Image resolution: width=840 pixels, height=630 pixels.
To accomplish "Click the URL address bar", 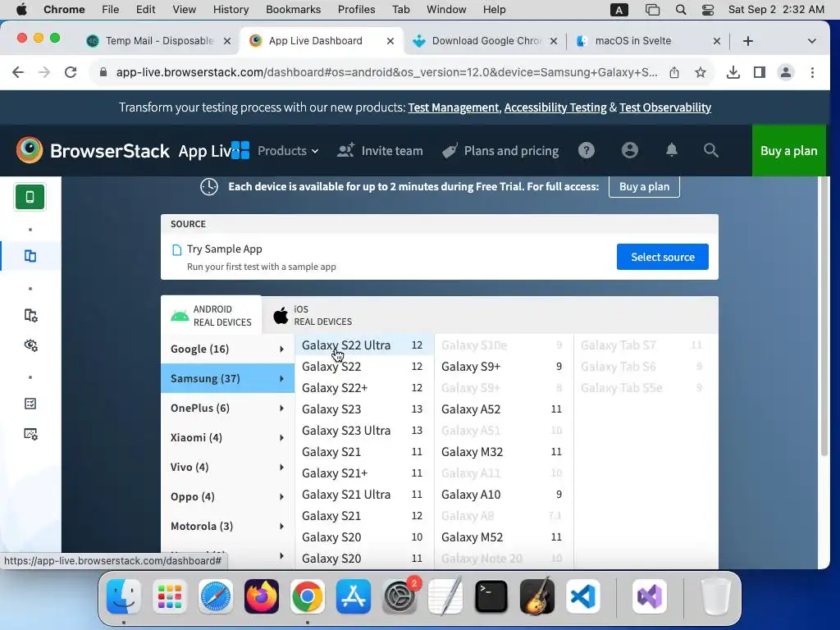I will 386,72.
